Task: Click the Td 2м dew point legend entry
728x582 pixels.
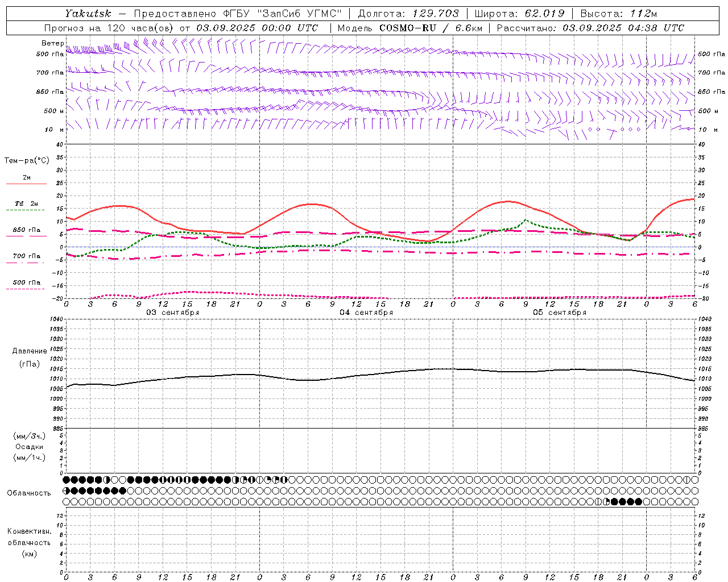Action: (x=27, y=203)
